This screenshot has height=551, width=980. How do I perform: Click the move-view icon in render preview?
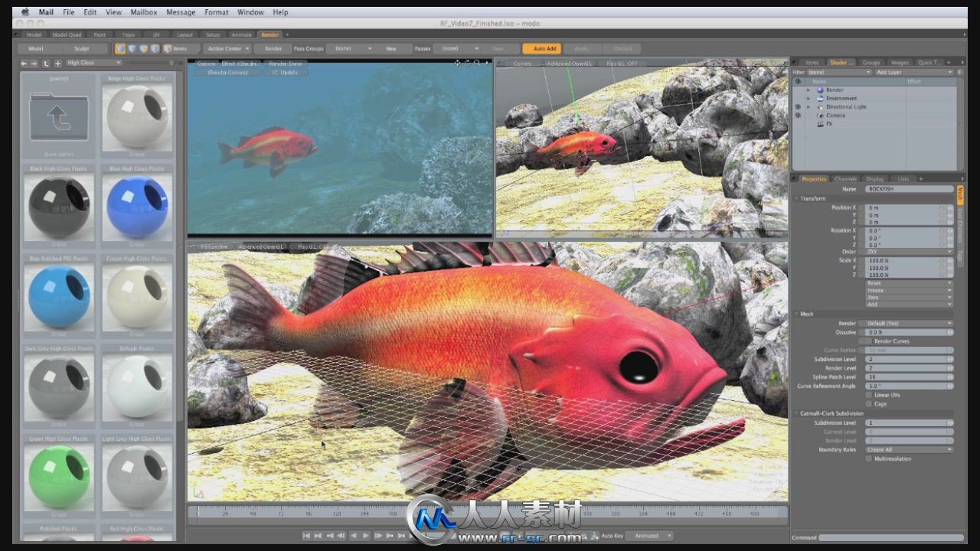coord(458,63)
